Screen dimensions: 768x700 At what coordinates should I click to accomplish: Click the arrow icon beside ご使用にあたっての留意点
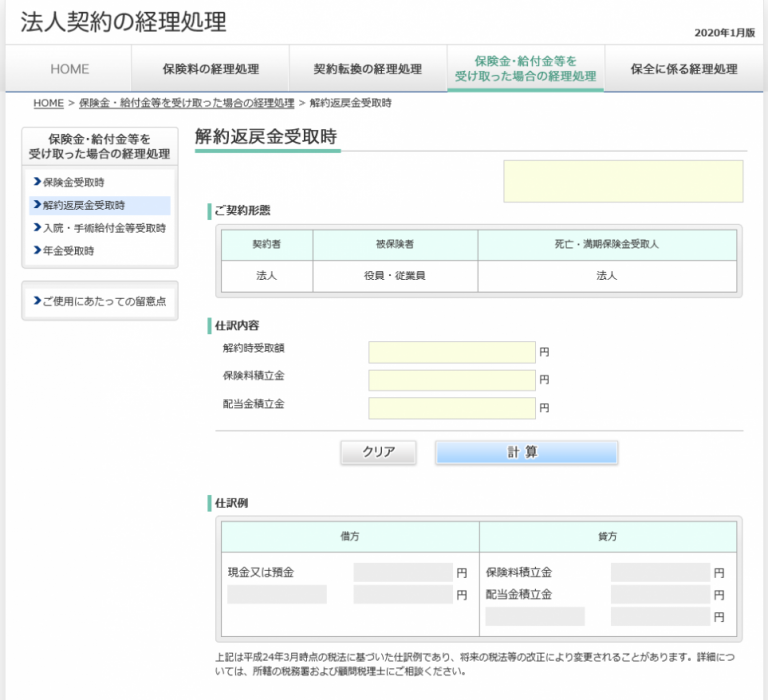37,301
